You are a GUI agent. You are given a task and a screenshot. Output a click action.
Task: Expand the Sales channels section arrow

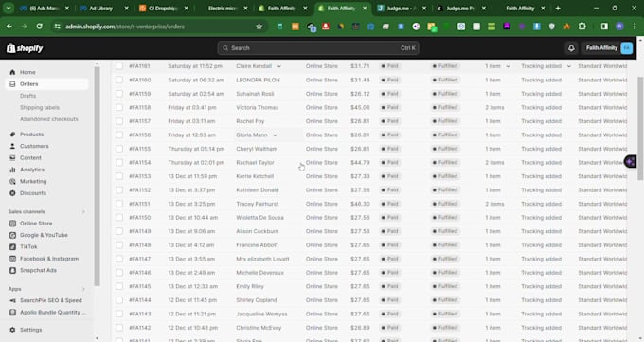point(83,211)
